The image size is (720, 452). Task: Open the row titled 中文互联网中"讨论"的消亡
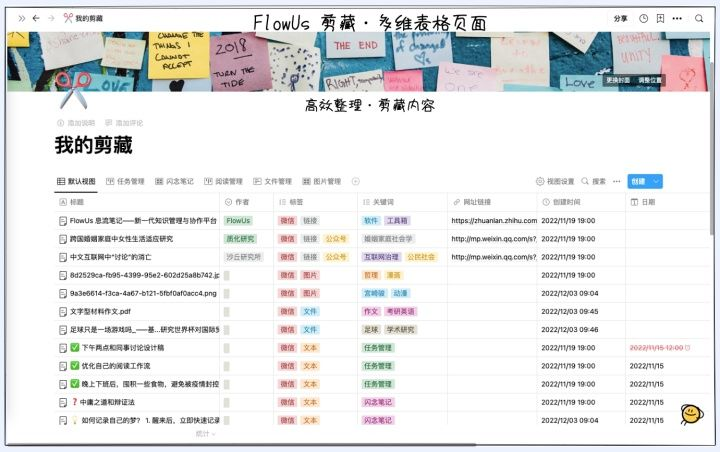[111, 257]
